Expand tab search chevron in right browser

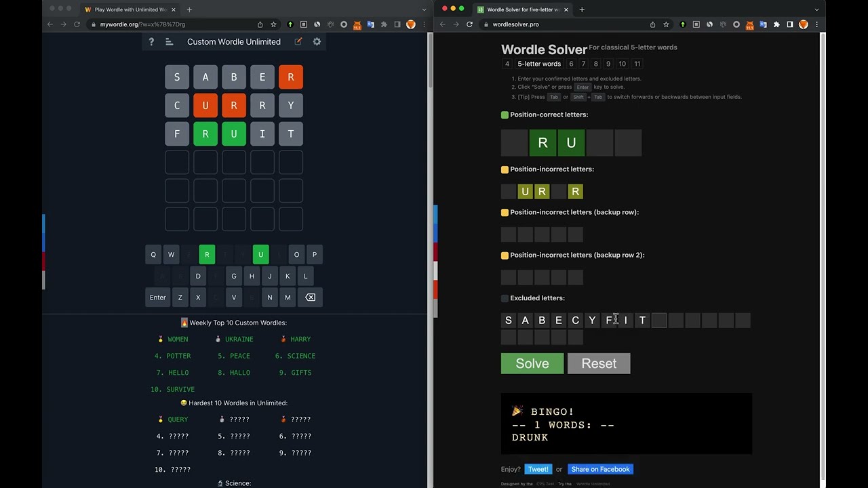(817, 9)
